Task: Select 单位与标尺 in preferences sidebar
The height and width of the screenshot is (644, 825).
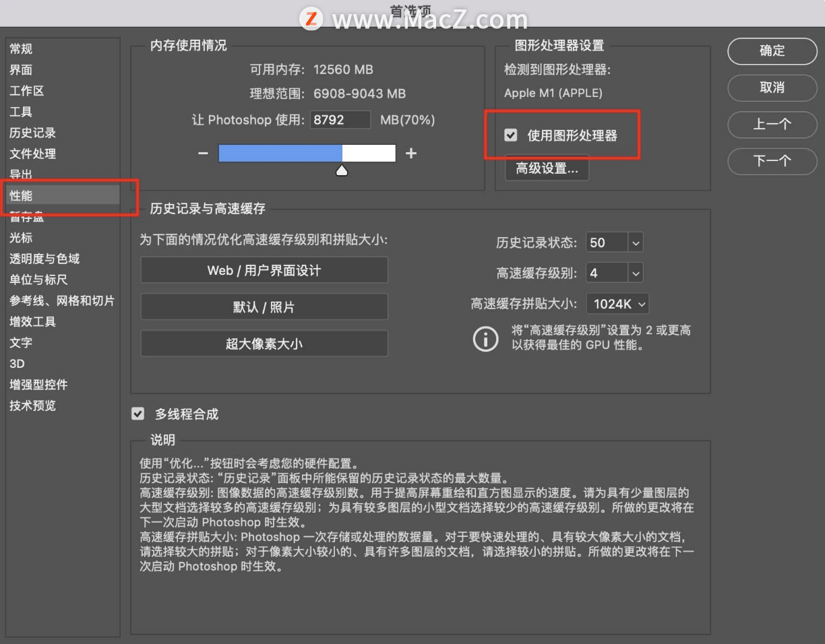Action: (38, 280)
